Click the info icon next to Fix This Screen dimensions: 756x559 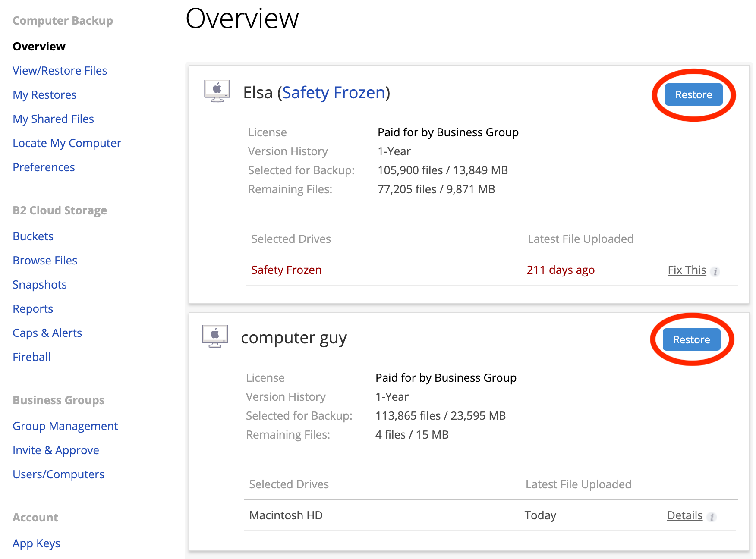[x=715, y=271]
